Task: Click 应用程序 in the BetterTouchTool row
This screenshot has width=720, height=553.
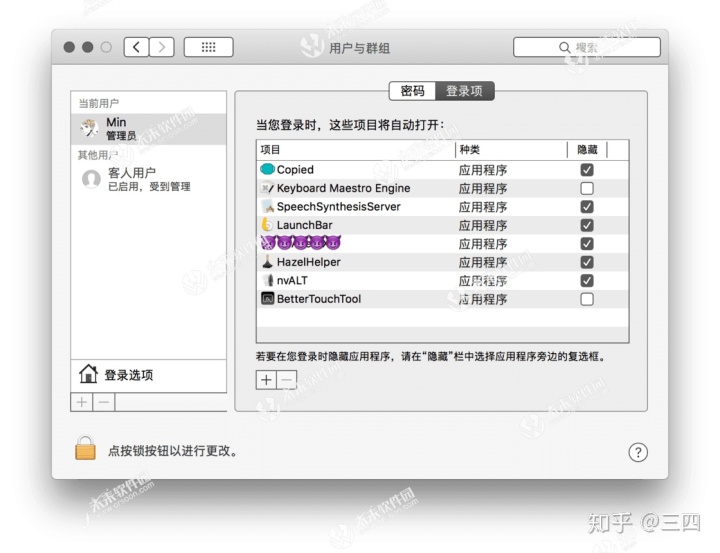Action: click(483, 299)
